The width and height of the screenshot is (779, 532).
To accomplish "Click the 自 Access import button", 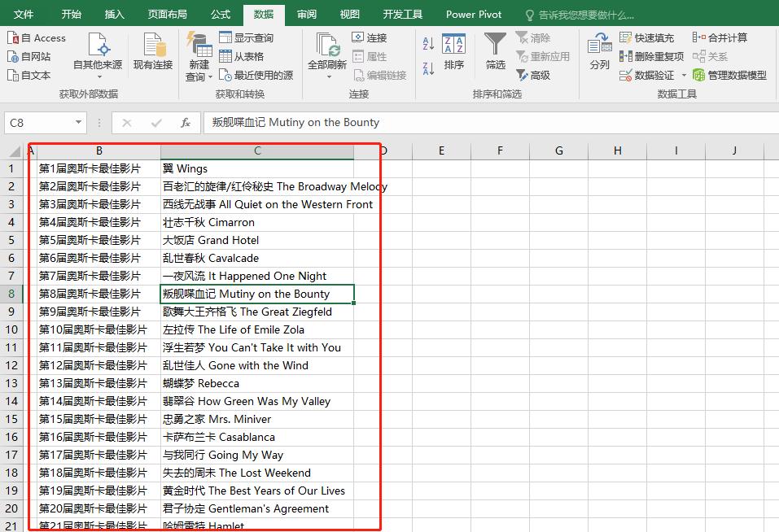I will [36, 37].
